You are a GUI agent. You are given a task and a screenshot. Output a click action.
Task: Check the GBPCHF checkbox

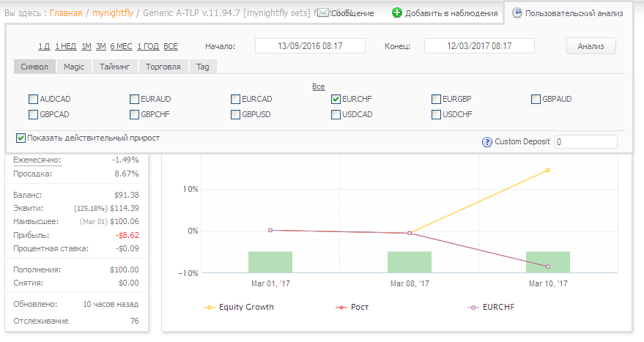click(x=134, y=114)
